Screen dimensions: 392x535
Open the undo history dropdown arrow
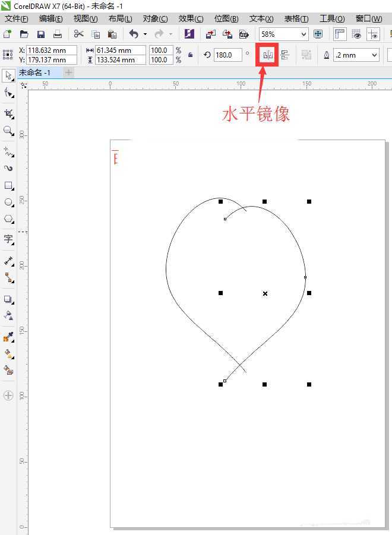click(x=146, y=34)
